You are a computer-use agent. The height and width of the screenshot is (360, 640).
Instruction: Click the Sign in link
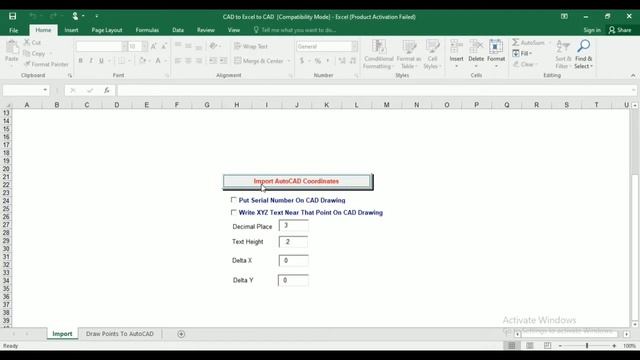(x=592, y=30)
